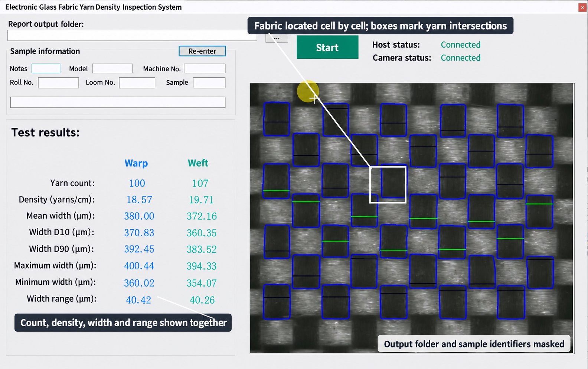The height and width of the screenshot is (369, 588).
Task: Click the Model input field
Action: [x=112, y=68]
